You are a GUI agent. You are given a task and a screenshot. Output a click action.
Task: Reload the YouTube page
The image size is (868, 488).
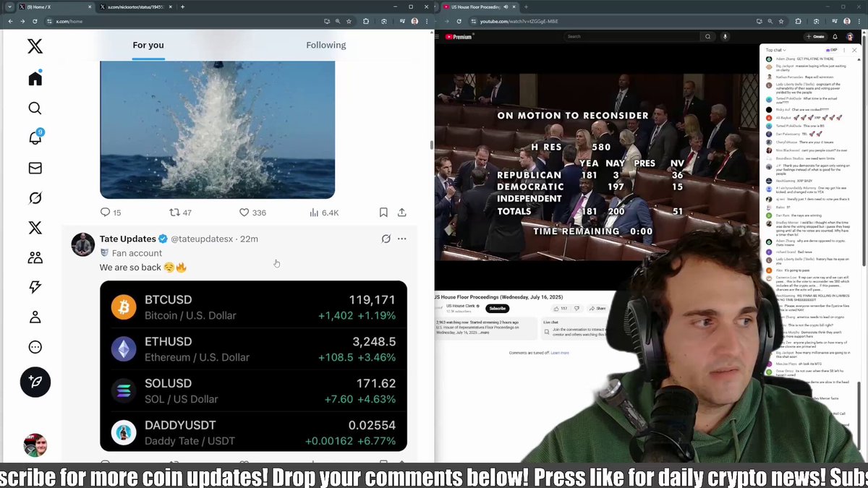click(459, 21)
